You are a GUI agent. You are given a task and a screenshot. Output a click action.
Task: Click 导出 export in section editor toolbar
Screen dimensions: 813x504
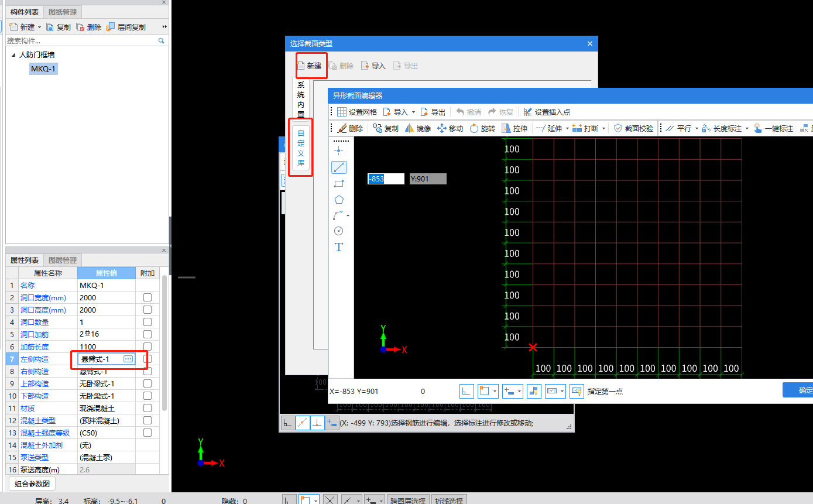tap(433, 112)
